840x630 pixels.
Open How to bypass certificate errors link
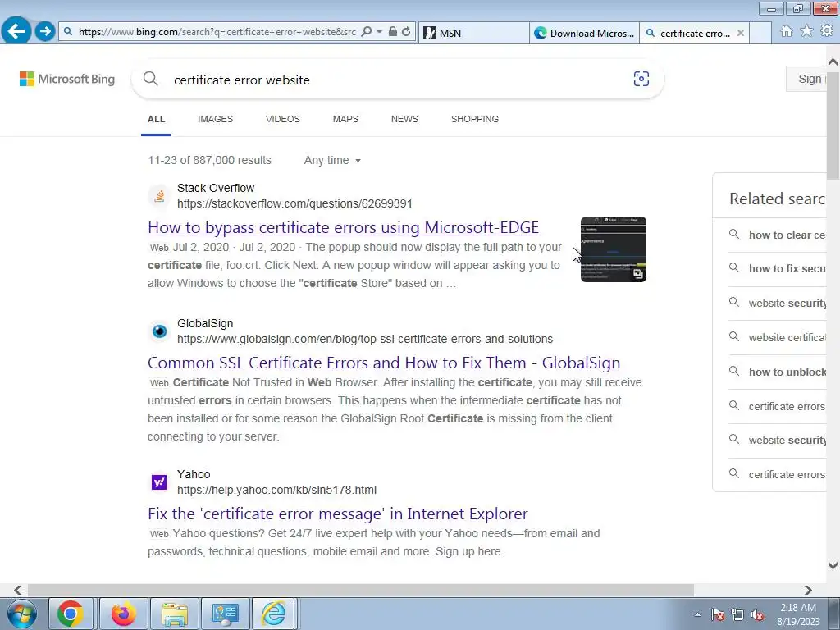click(344, 228)
